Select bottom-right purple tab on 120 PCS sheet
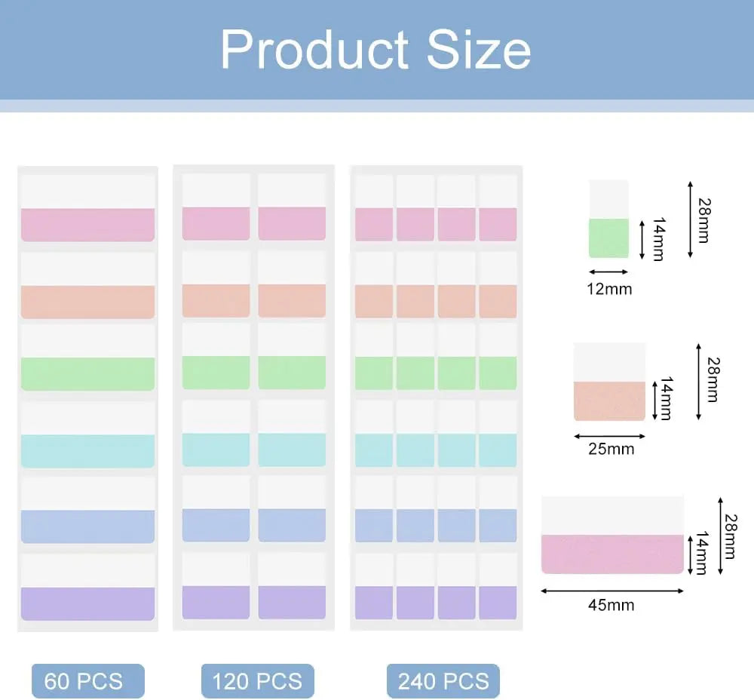Image resolution: width=754 pixels, height=700 pixels. click(x=292, y=602)
